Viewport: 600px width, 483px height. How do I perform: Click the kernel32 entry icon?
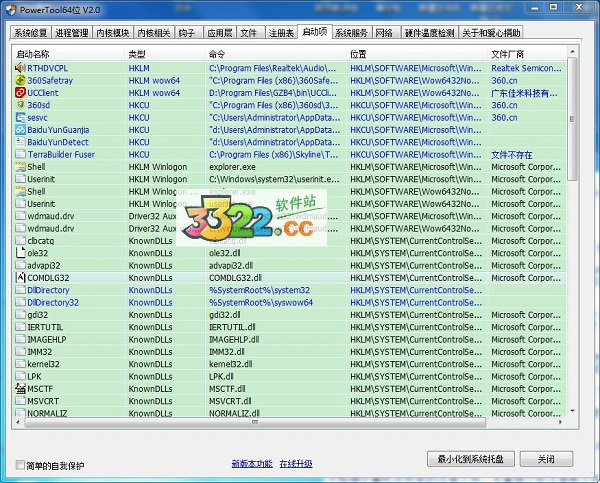(20, 364)
